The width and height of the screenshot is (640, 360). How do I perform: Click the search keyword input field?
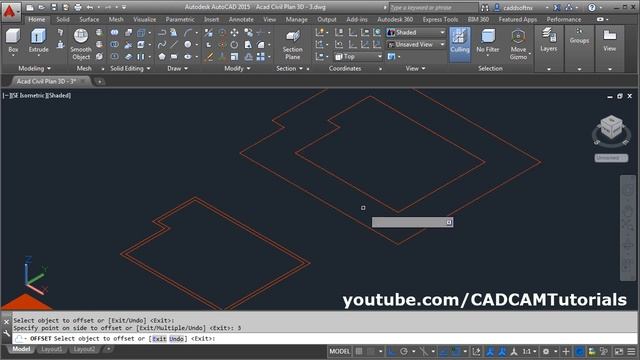tap(433, 7)
